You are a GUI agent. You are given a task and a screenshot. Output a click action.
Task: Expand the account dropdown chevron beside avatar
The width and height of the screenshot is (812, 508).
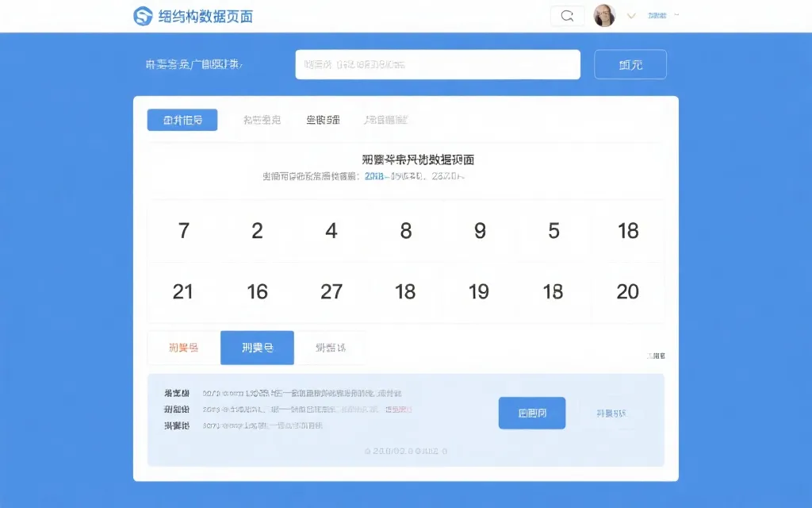coord(630,15)
